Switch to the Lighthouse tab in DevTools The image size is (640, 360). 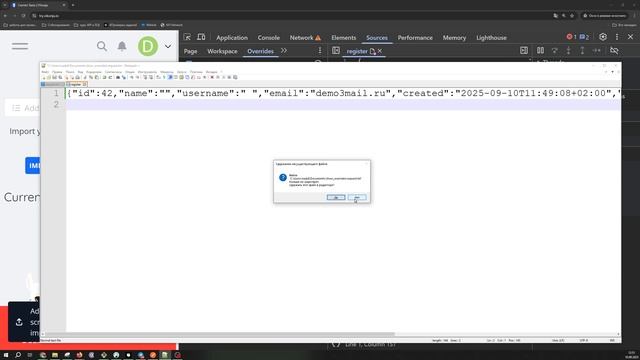pyautogui.click(x=491, y=38)
